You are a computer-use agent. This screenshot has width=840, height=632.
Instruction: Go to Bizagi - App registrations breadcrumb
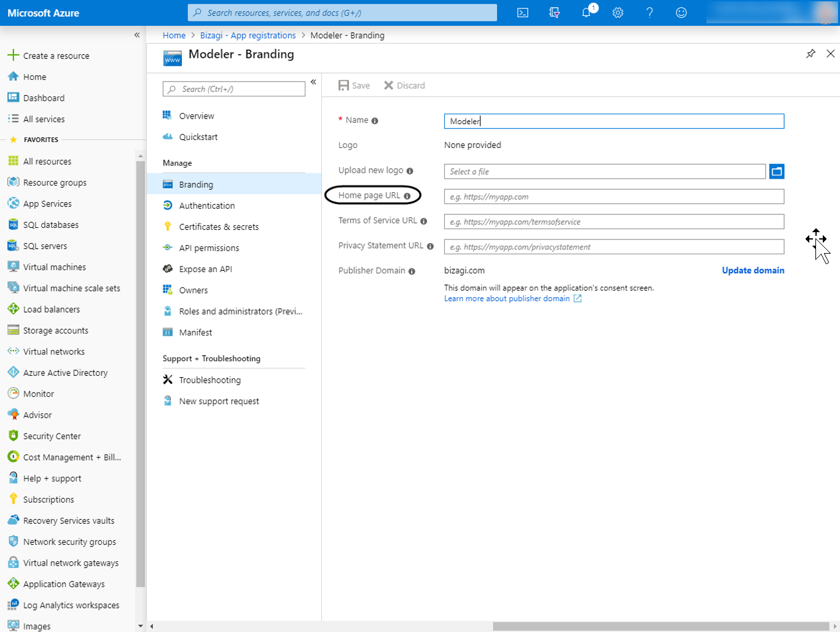click(x=248, y=35)
